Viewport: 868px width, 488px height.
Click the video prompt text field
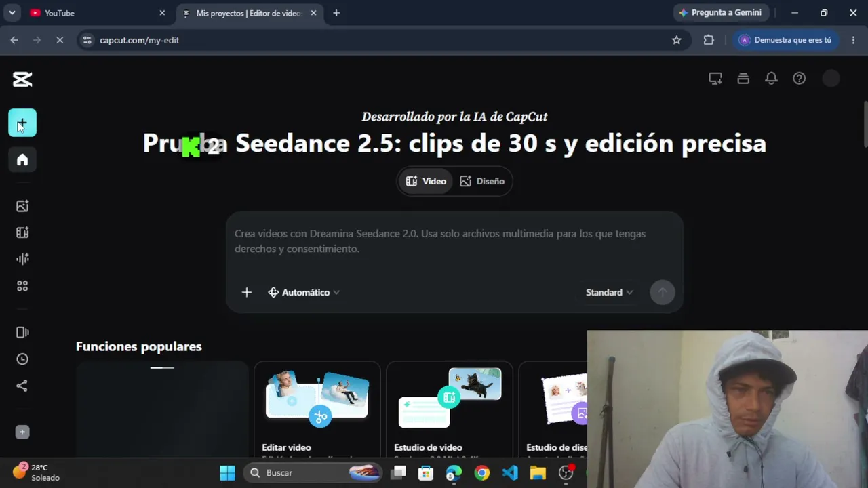pyautogui.click(x=454, y=241)
